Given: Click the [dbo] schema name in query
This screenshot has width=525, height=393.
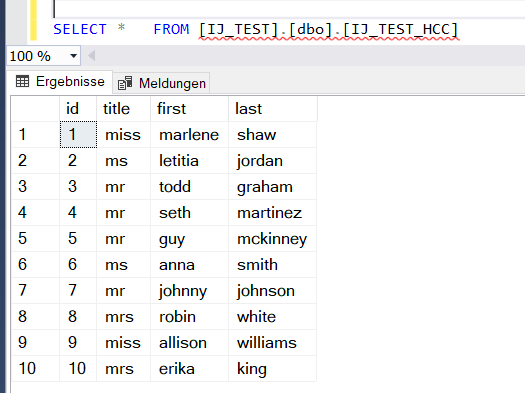Looking at the screenshot, I should (x=310, y=29).
